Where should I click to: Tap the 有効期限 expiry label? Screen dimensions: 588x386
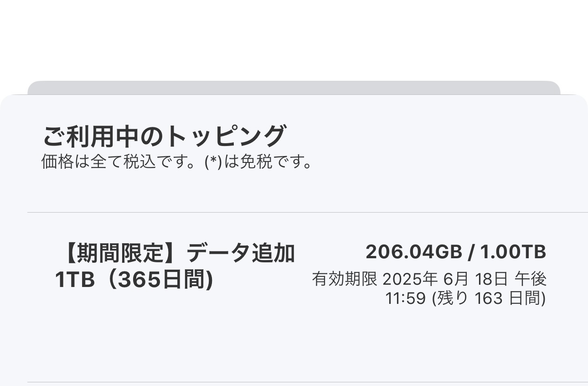[345, 279]
